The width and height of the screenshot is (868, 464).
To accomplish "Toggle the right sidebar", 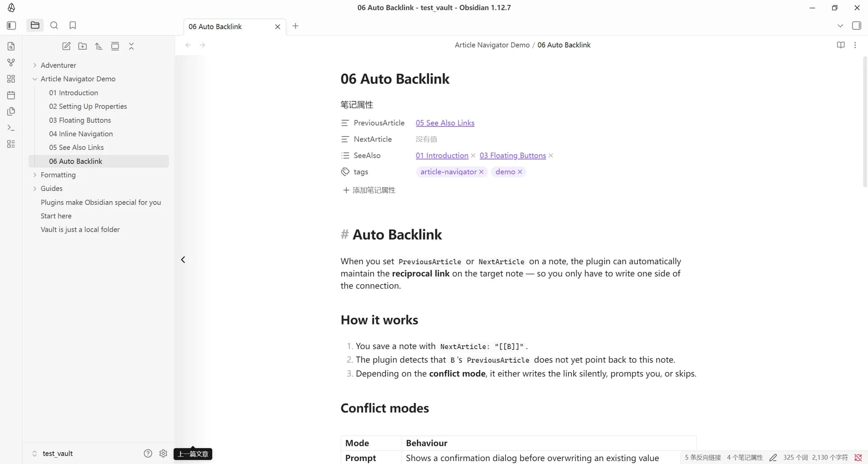I will 857,25.
